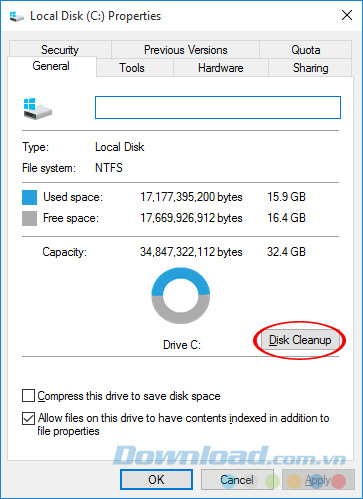Enable Compress this drive checkbox
This screenshot has width=363, height=499.
click(28, 396)
